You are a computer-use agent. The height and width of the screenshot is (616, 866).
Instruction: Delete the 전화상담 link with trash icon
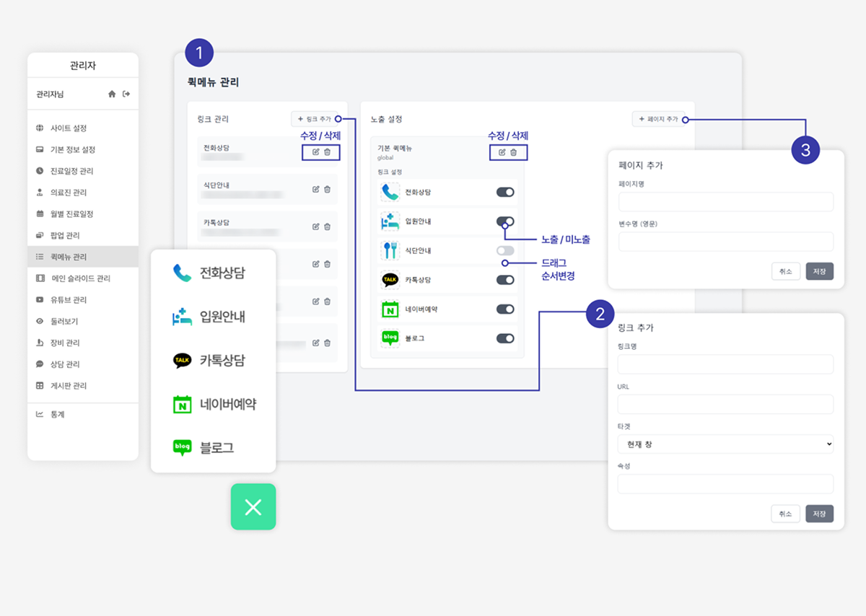point(327,152)
